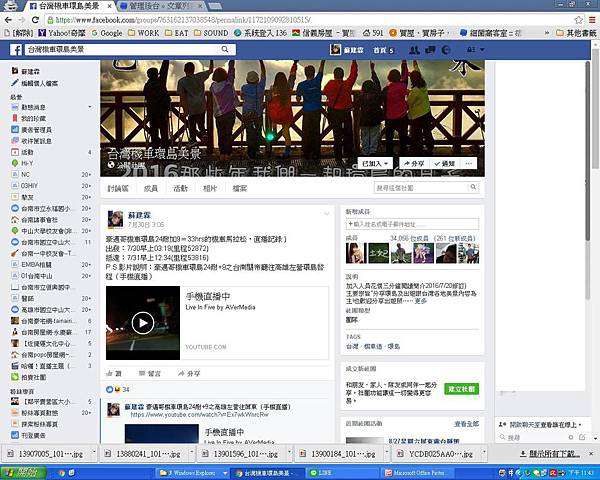
Task: Open 廣告管理員 in the left sidebar
Action: pyautogui.click(x=31, y=130)
